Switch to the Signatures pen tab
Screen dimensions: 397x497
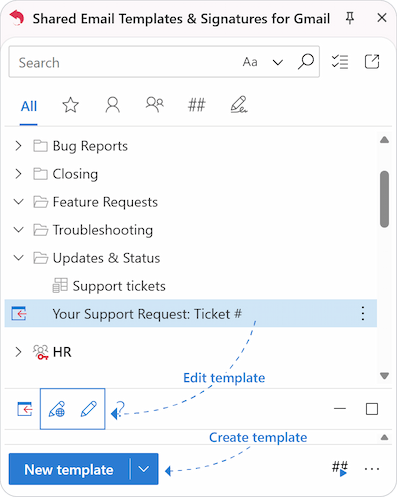point(239,105)
